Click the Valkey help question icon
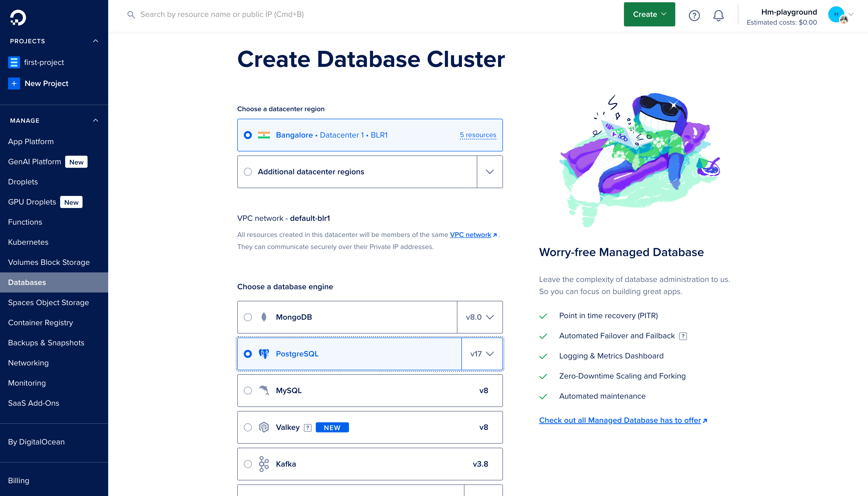 tap(308, 428)
